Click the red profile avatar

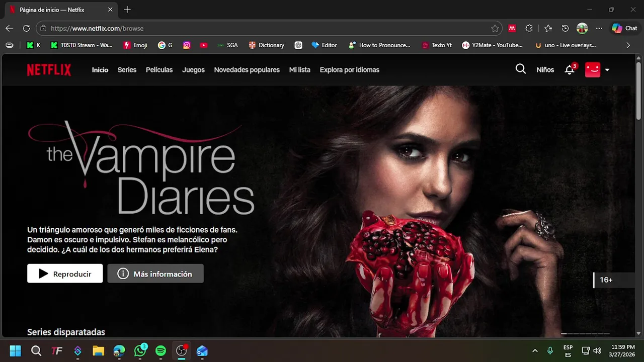pos(593,69)
